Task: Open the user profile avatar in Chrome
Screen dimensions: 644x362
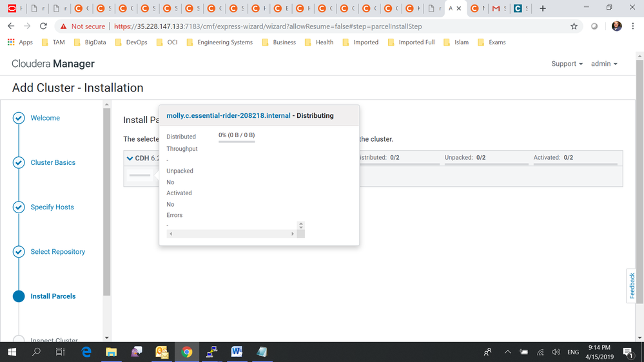Action: pos(616,26)
